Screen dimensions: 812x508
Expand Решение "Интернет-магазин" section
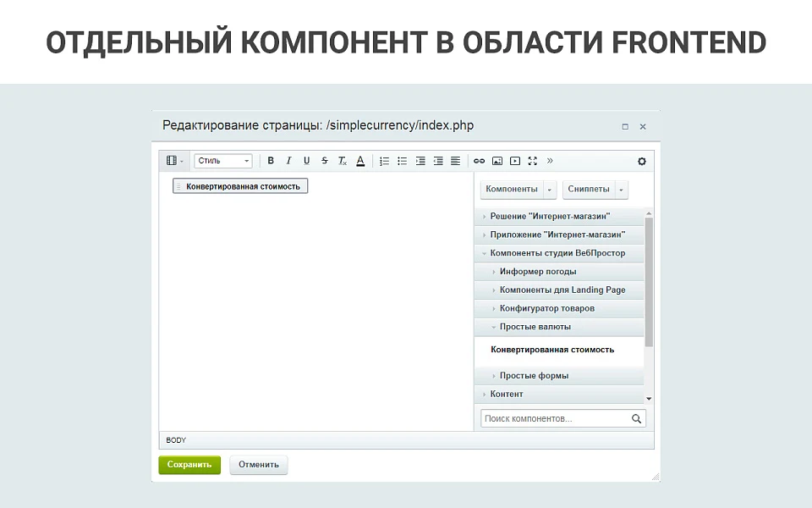[559, 216]
